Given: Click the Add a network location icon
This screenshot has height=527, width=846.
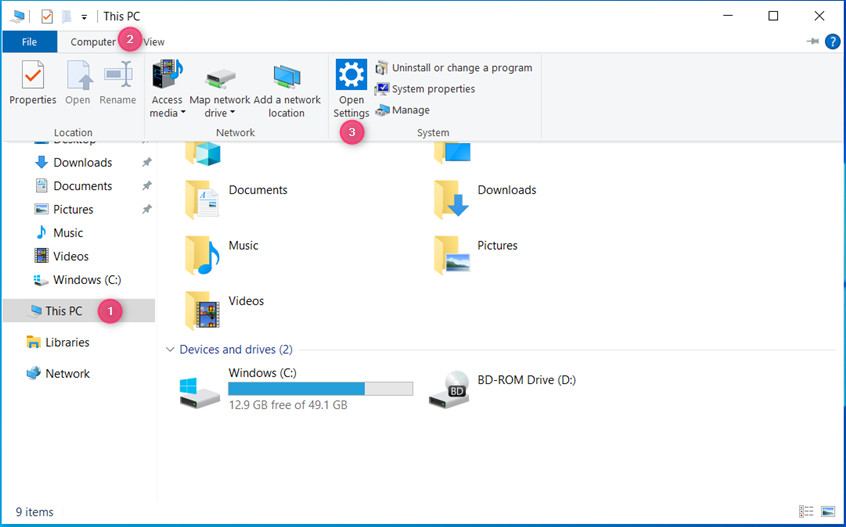Looking at the screenshot, I should pos(286,76).
